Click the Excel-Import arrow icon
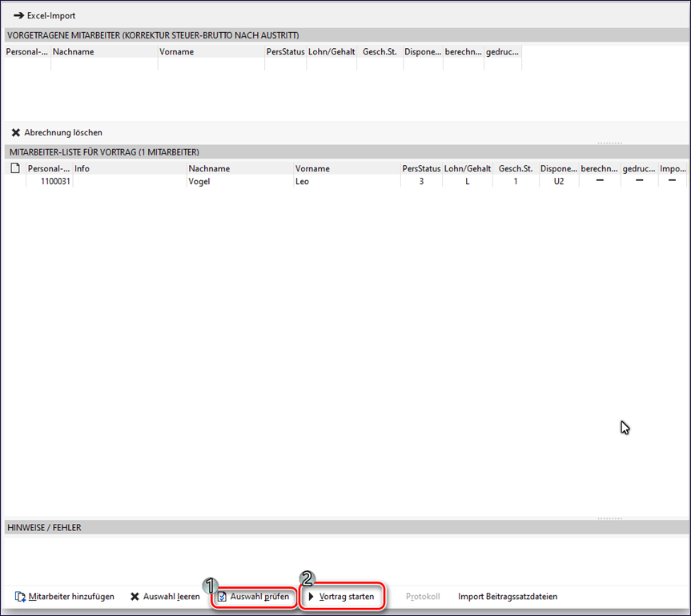691x616 pixels. (18, 15)
